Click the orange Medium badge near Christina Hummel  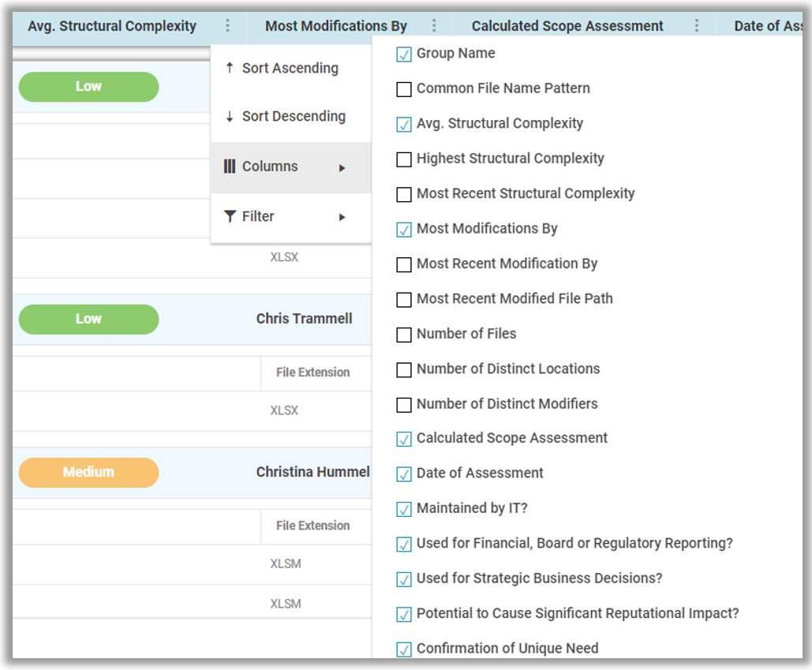tap(88, 472)
